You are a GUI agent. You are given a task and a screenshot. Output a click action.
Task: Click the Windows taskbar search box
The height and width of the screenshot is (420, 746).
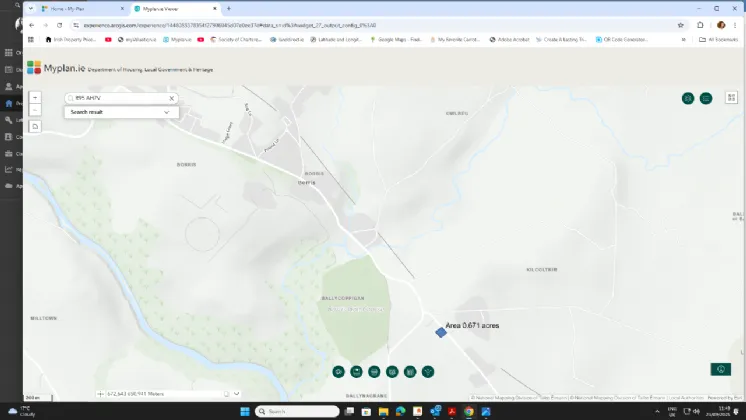coord(297,411)
